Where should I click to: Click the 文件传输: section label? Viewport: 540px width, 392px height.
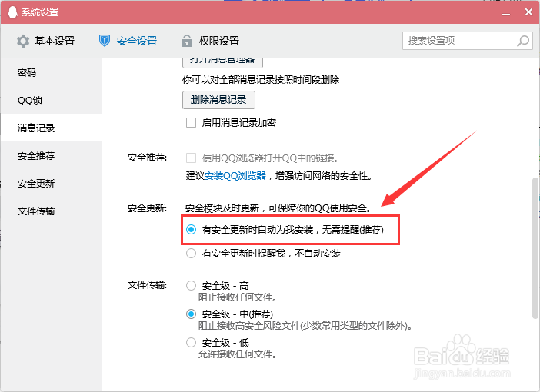(148, 285)
